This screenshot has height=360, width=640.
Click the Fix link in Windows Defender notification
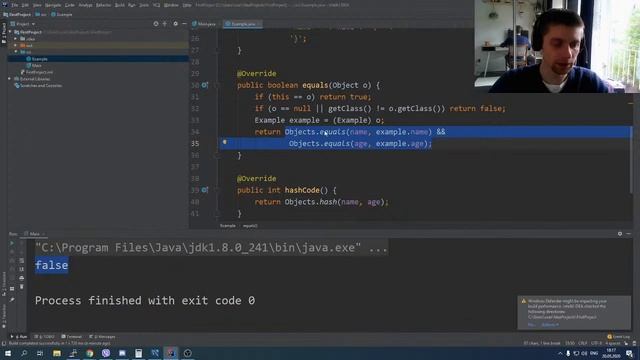[x=531, y=325]
